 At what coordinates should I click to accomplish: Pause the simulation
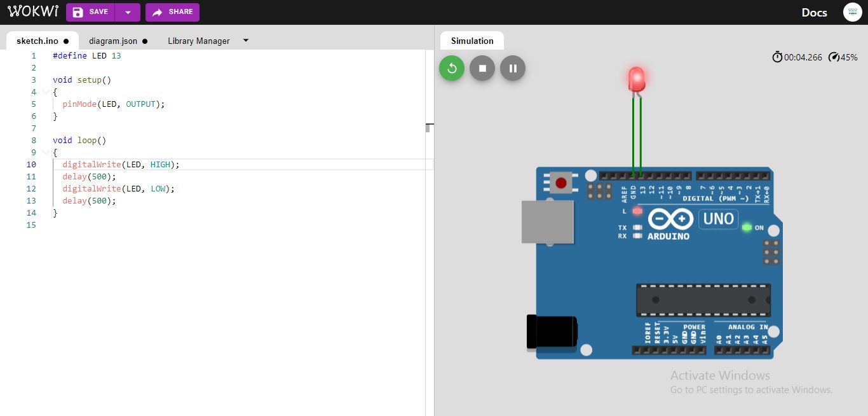(513, 68)
